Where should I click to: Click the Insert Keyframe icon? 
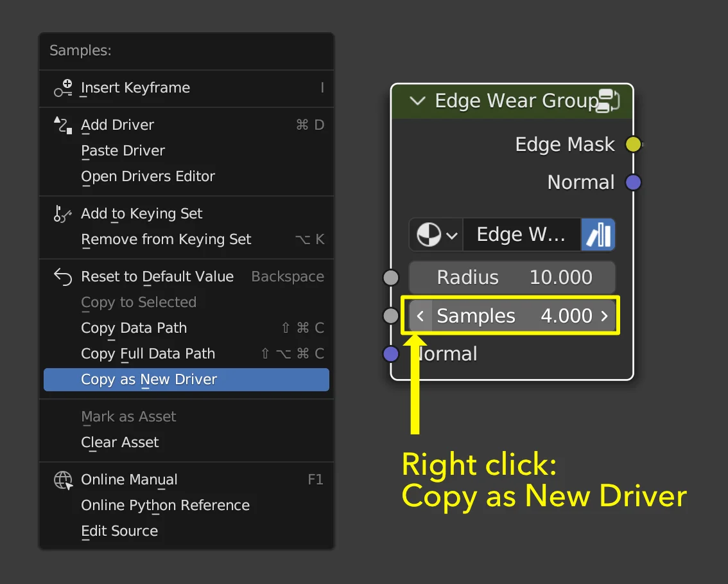pyautogui.click(x=63, y=89)
